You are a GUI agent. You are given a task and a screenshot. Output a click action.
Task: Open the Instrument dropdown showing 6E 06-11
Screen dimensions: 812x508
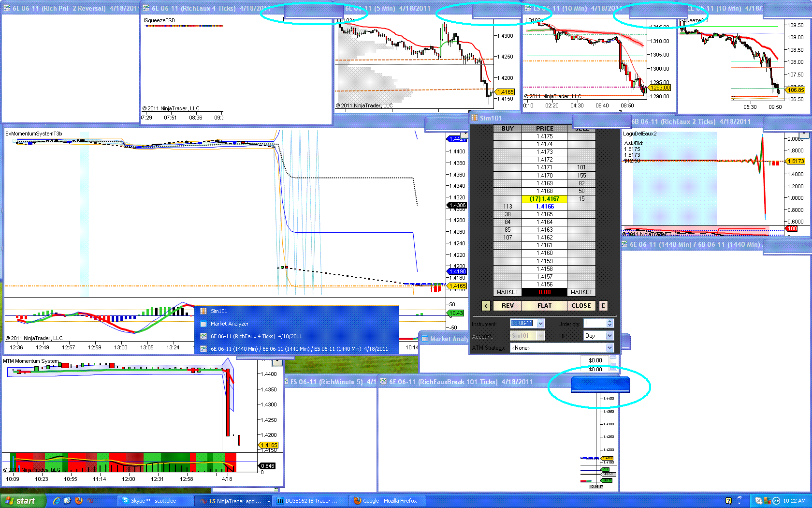pos(541,323)
